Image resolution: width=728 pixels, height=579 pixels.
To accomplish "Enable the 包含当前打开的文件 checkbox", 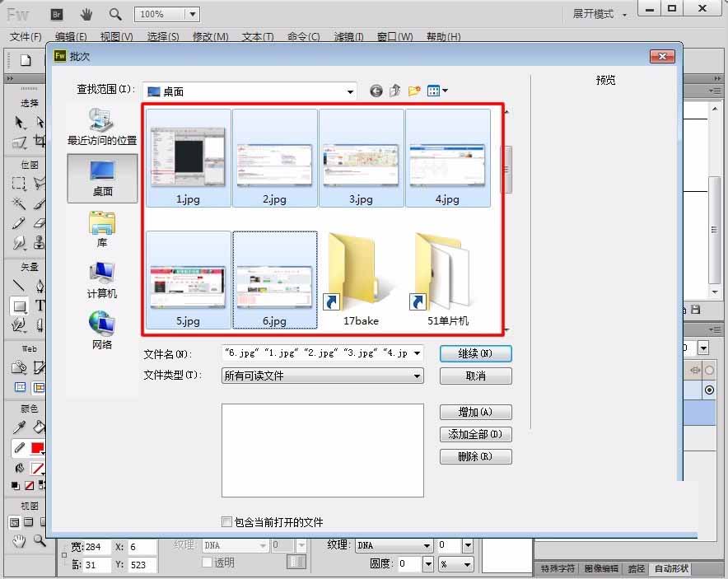I will (x=226, y=521).
